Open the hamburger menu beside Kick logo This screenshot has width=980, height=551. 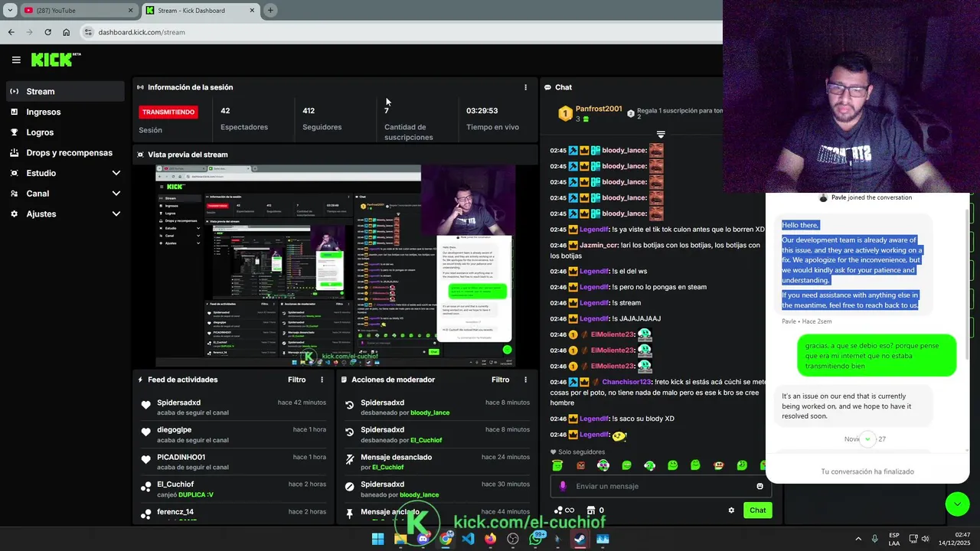point(16,60)
